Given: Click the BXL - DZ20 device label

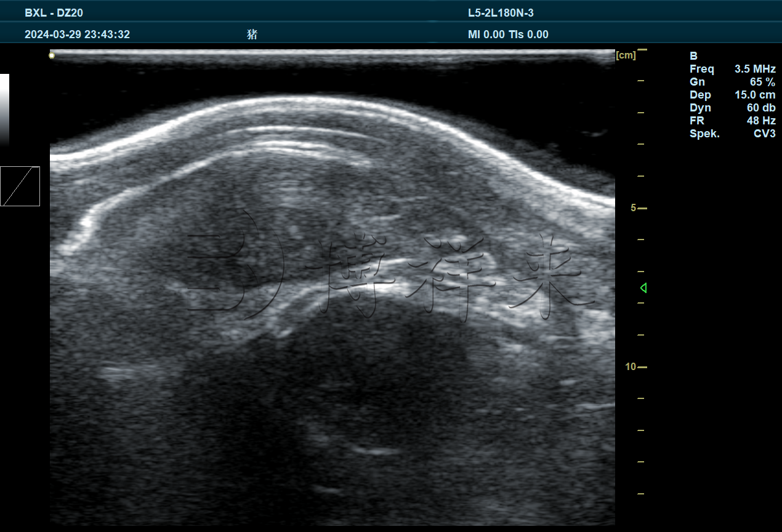Looking at the screenshot, I should click(x=54, y=13).
